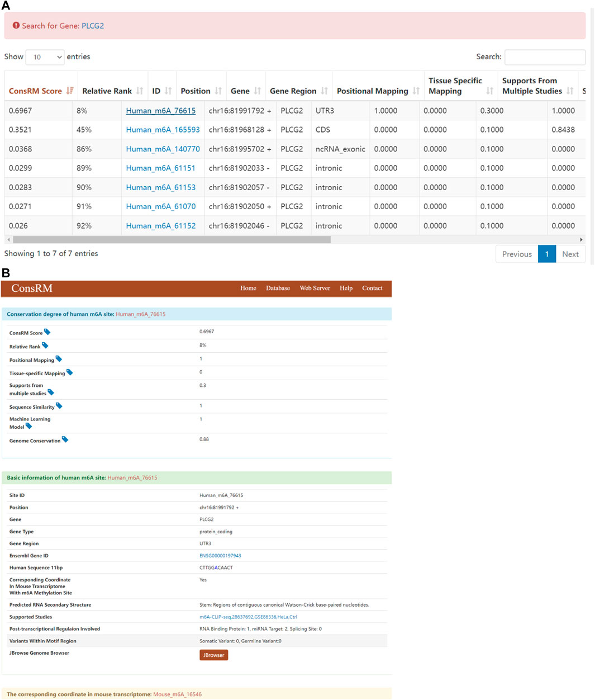The image size is (595, 700).
Task: Click the tag icon next to Genome Conservation
Action: (65, 439)
